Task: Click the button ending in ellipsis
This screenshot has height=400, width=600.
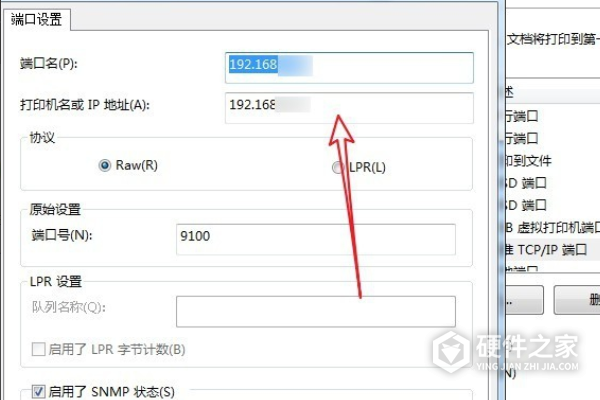Action: pyautogui.click(x=520, y=298)
